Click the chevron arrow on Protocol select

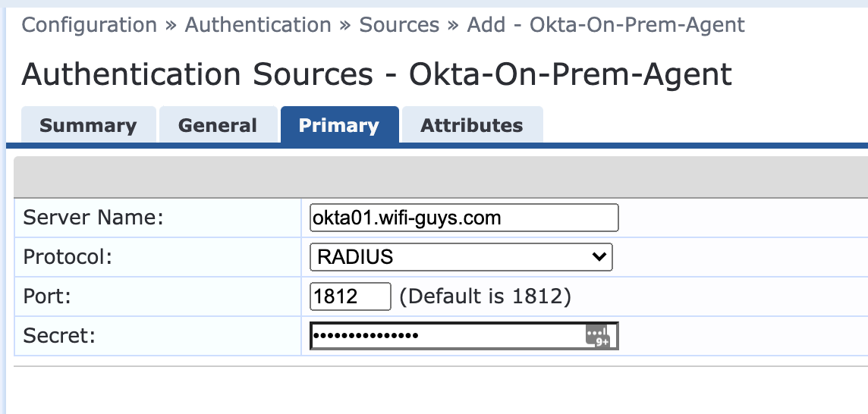pyautogui.click(x=599, y=257)
